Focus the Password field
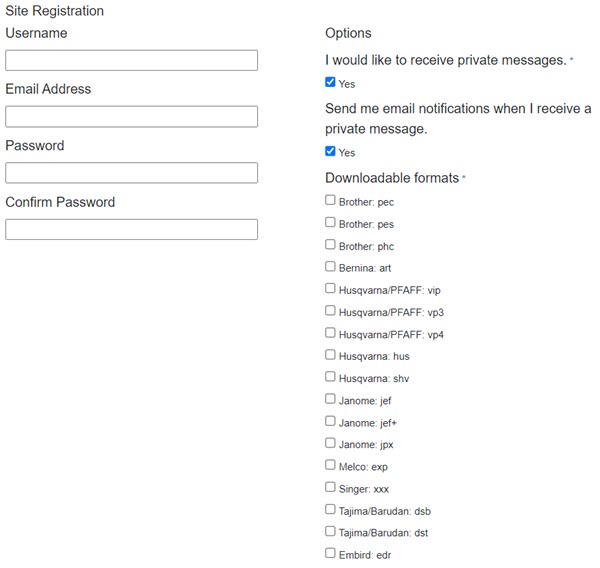 click(131, 173)
